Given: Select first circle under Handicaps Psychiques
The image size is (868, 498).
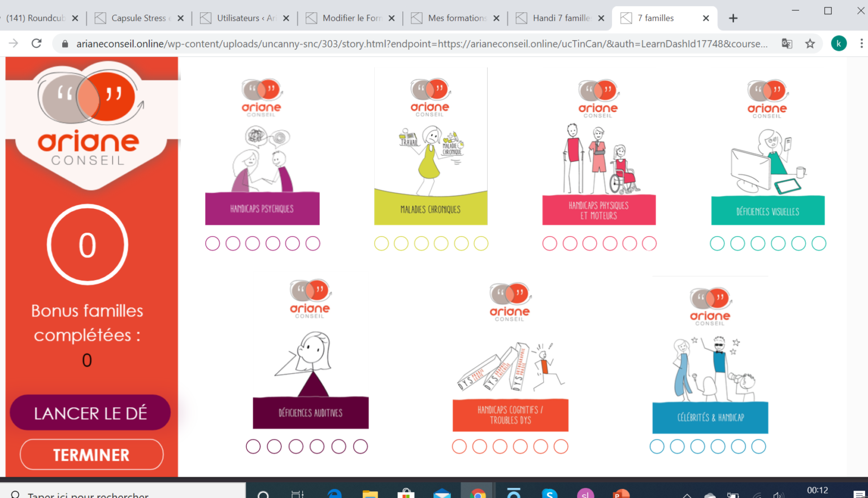Looking at the screenshot, I should point(212,243).
